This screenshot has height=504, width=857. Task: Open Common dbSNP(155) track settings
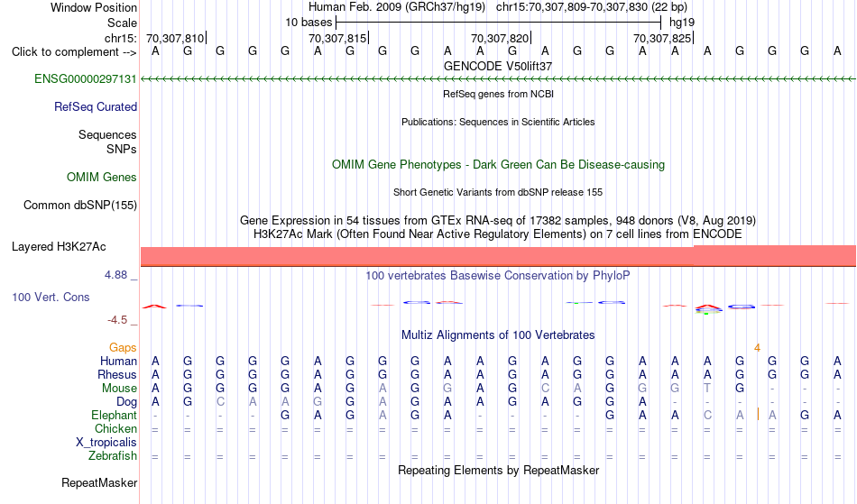coord(80,206)
